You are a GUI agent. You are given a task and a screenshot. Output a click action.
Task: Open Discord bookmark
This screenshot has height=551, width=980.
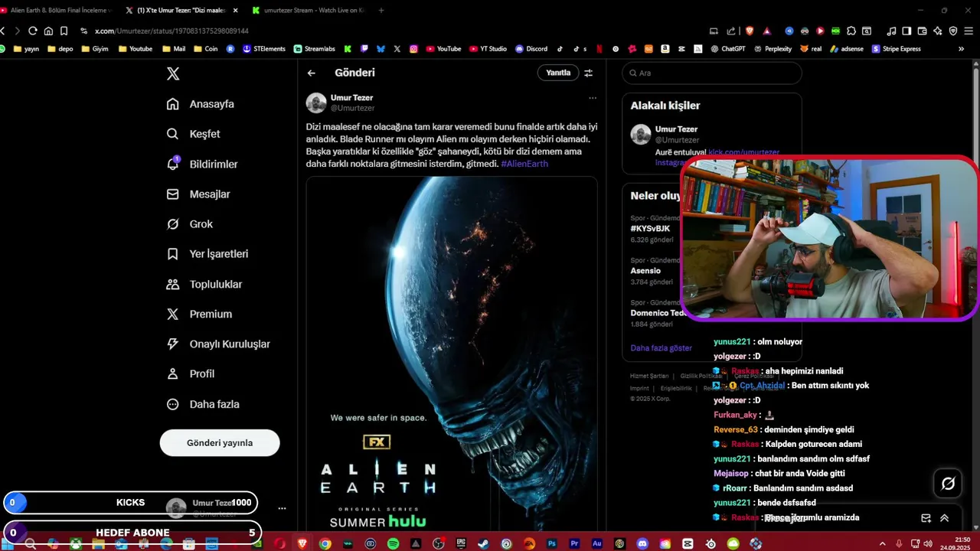point(531,48)
